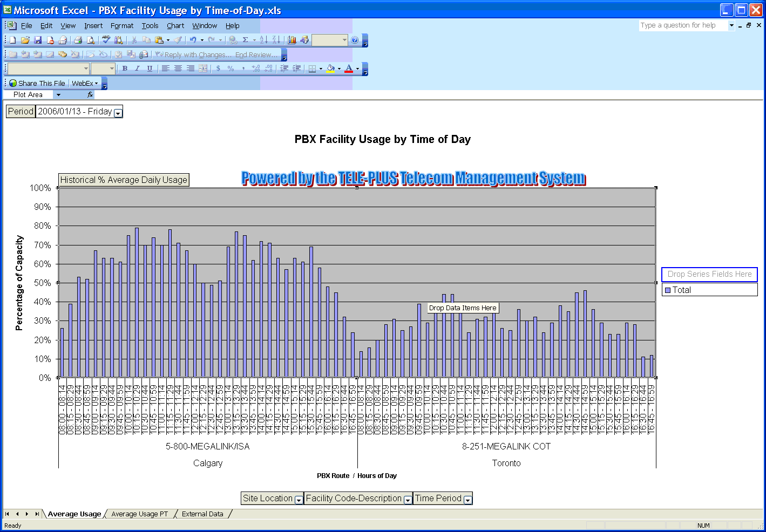Open Print Preview
The height and width of the screenshot is (532, 766).
coord(91,40)
